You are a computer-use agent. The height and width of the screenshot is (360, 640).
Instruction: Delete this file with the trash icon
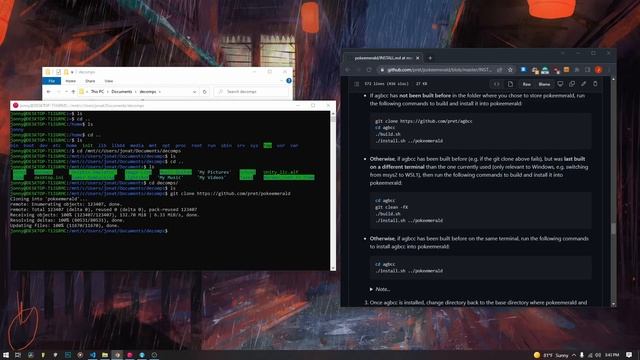coord(596,84)
